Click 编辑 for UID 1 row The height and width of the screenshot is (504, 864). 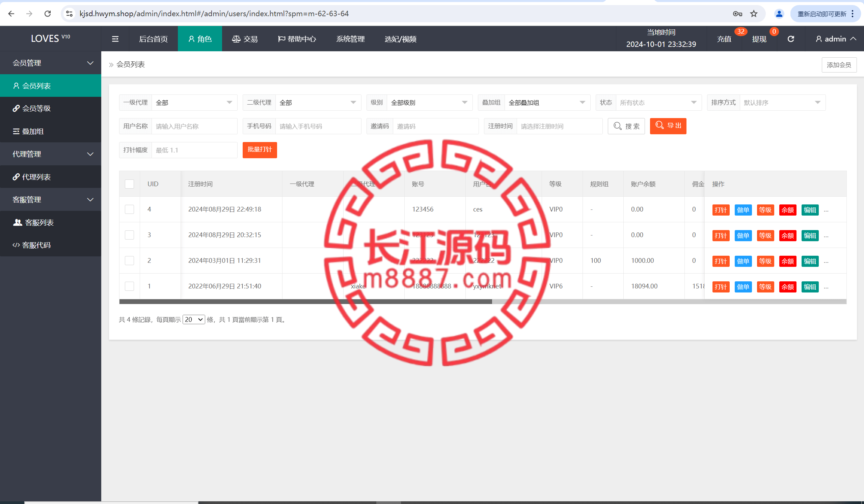click(x=810, y=287)
